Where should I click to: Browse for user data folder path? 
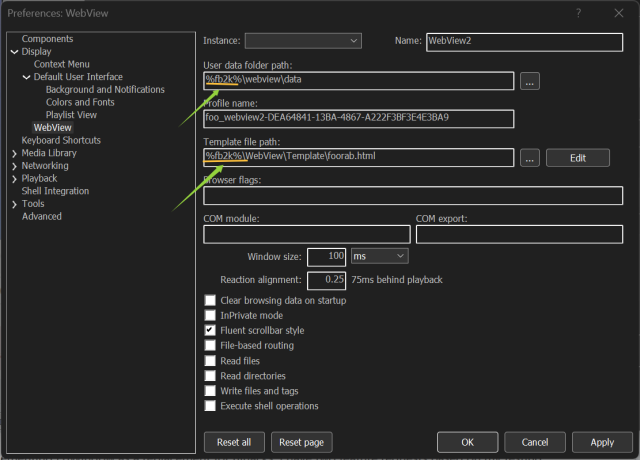[530, 81]
